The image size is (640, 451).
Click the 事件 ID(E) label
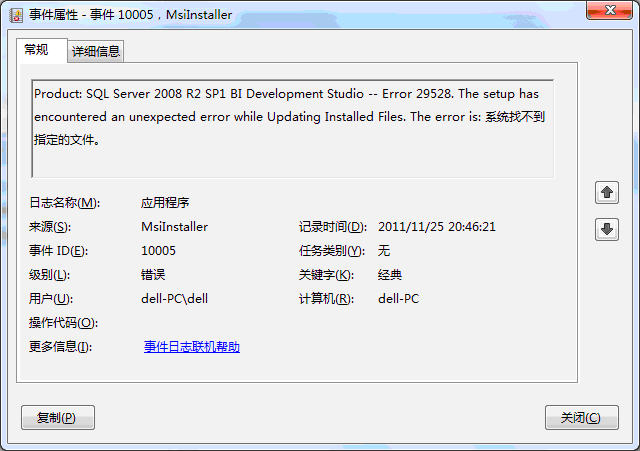pos(58,251)
